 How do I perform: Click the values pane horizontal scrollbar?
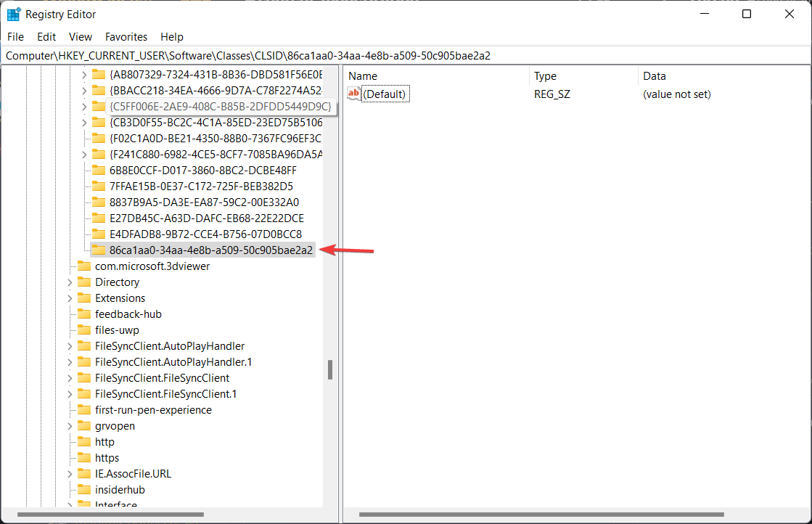[x=541, y=515]
